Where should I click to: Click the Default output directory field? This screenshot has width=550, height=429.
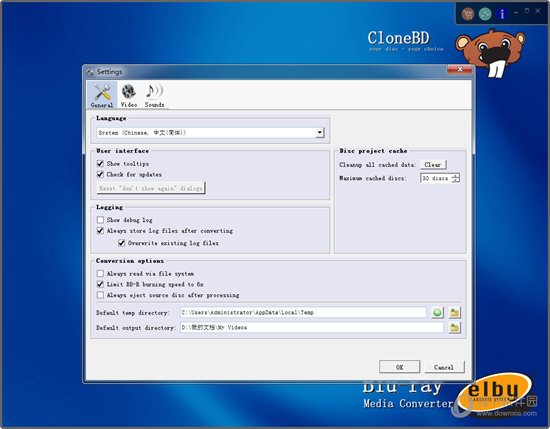pos(311,327)
